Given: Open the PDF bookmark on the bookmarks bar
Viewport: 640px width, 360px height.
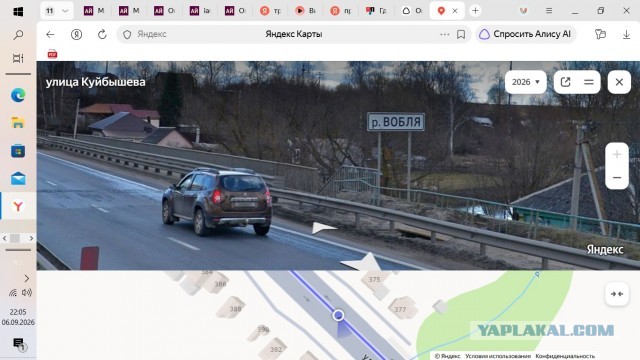Looking at the screenshot, I should [x=52, y=54].
